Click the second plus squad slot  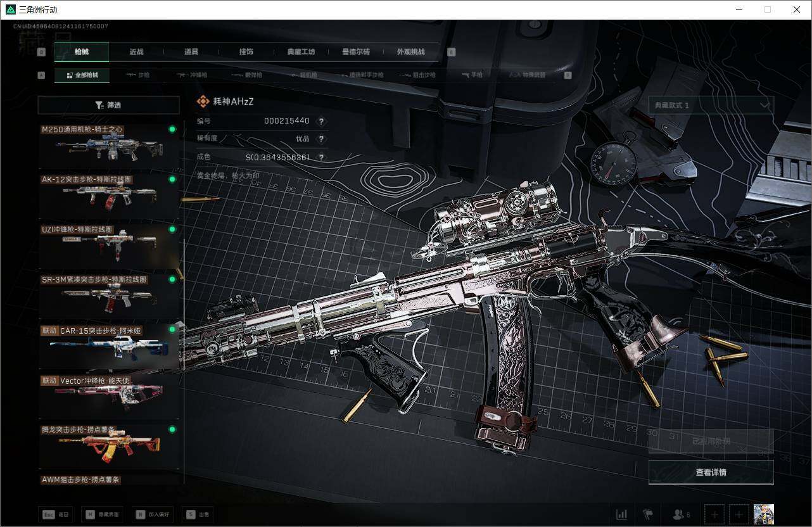coord(739,514)
